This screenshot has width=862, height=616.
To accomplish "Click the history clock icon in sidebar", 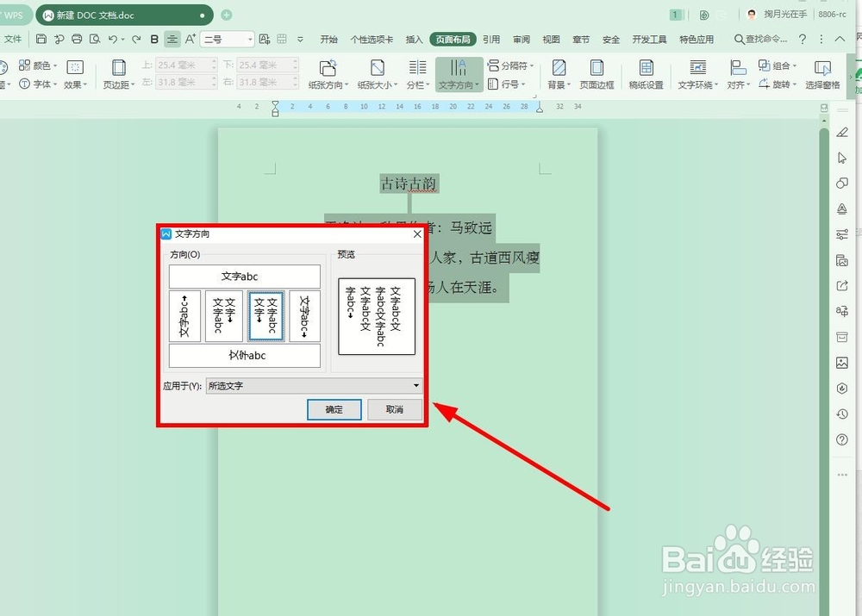I will click(x=841, y=414).
